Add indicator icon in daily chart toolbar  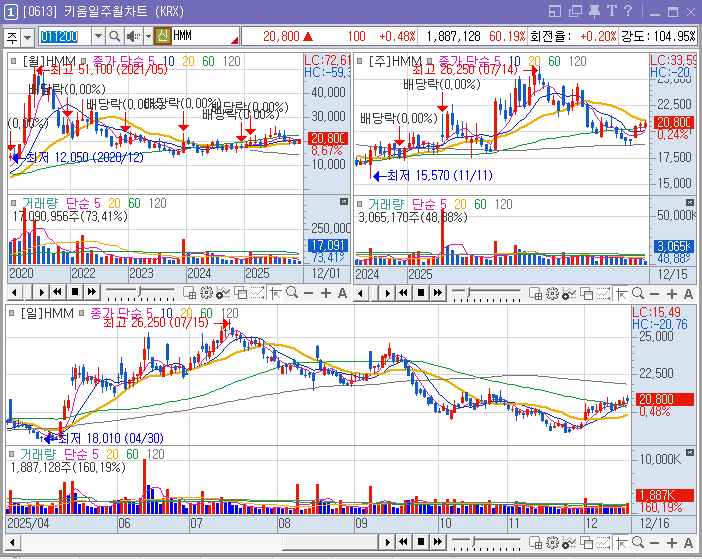(x=569, y=543)
